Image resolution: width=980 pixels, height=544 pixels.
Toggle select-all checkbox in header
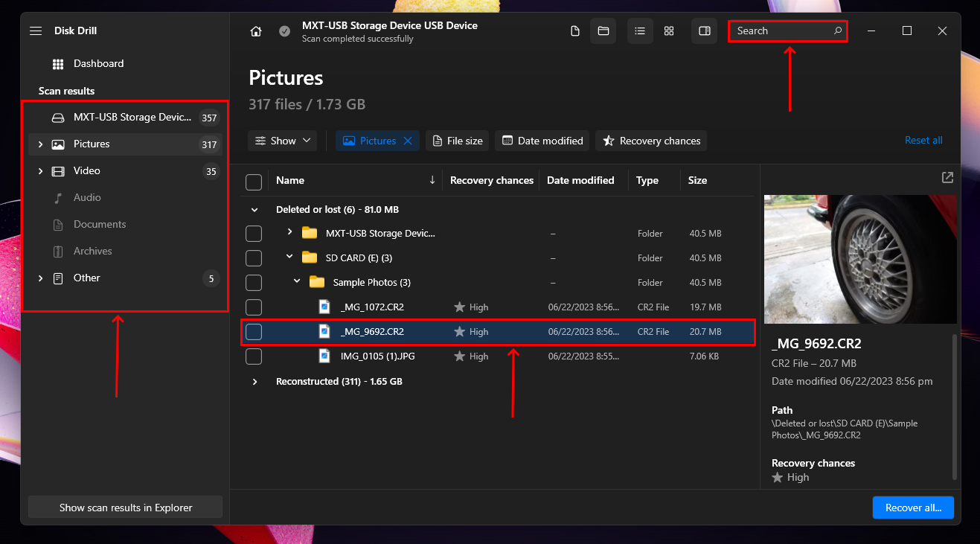[254, 182]
